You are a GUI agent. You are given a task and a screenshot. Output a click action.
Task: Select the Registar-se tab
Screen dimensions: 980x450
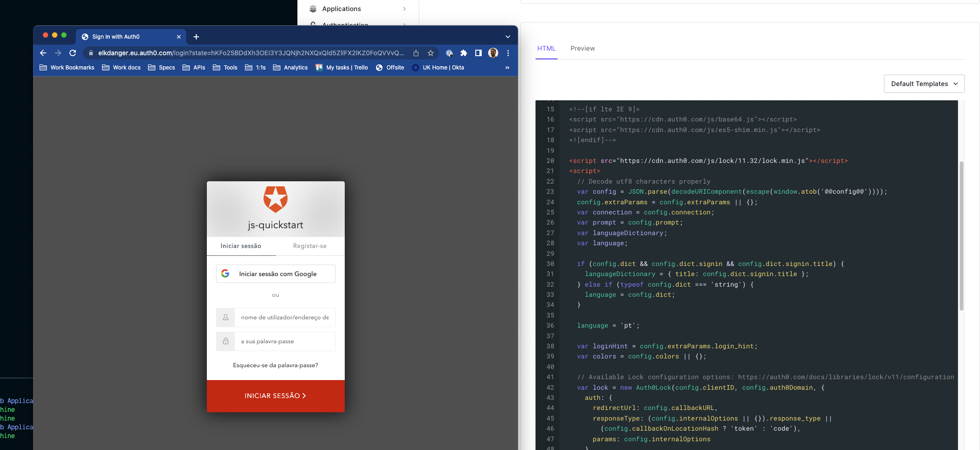309,246
